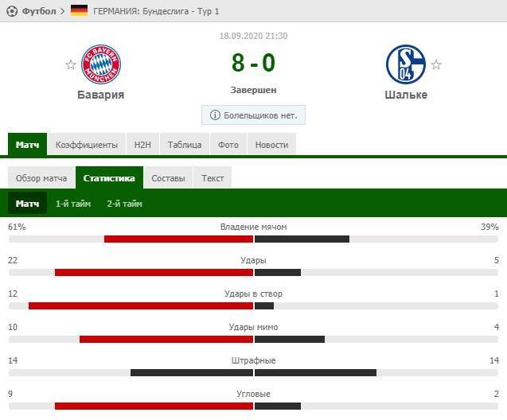This screenshot has width=507, height=420.
Task: Open the Текст commentary tab
Action: (x=213, y=178)
